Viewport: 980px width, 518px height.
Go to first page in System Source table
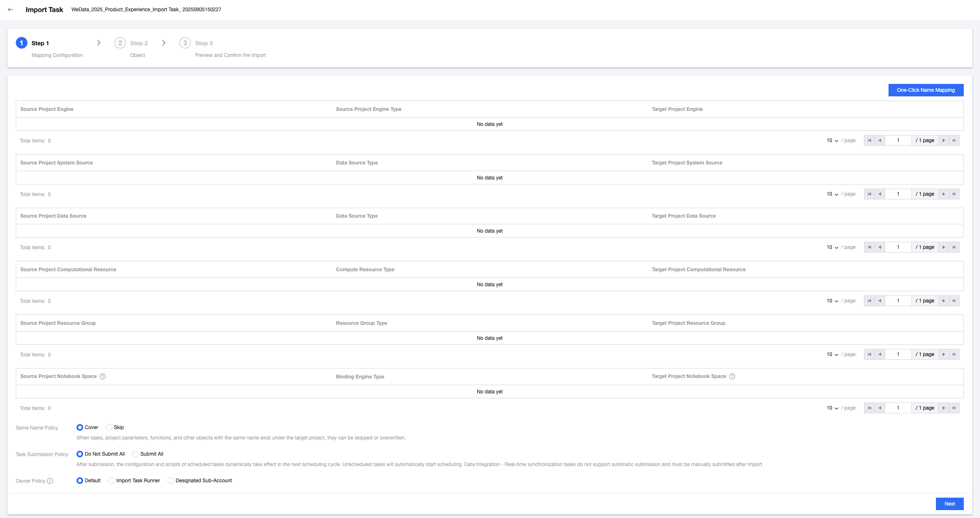pyautogui.click(x=869, y=194)
